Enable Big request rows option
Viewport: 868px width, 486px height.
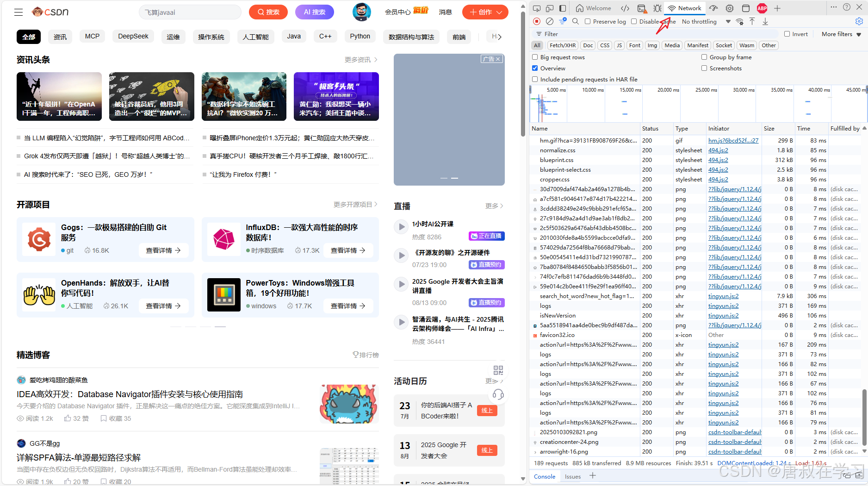tap(535, 57)
